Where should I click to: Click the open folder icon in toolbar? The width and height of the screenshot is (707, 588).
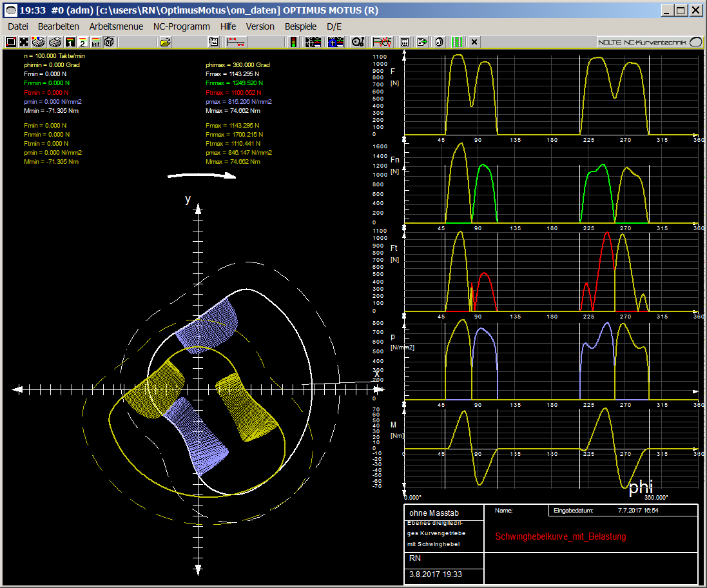[x=166, y=42]
